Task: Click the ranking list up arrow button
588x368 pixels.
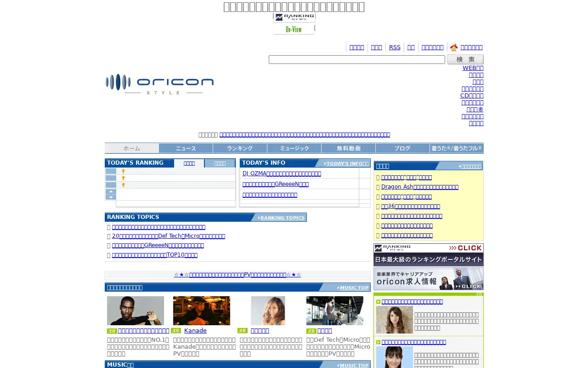Action: (x=111, y=191)
